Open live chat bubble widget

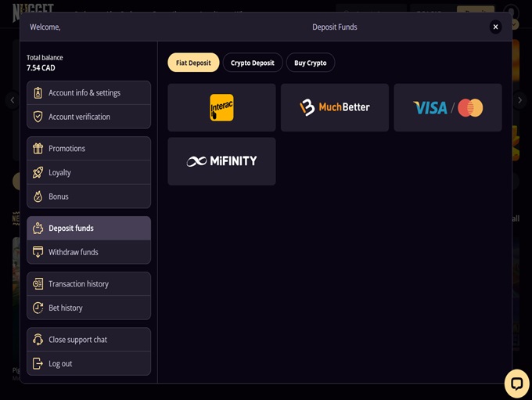click(516, 383)
